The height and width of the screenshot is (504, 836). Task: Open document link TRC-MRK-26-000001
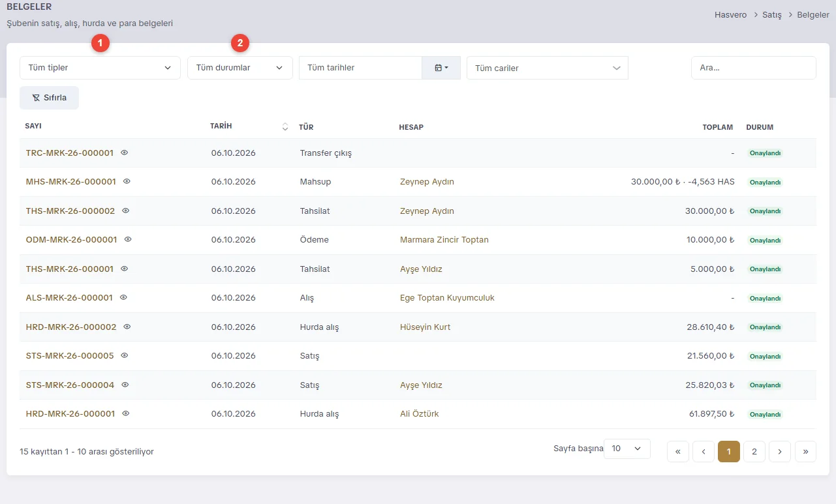(70, 153)
